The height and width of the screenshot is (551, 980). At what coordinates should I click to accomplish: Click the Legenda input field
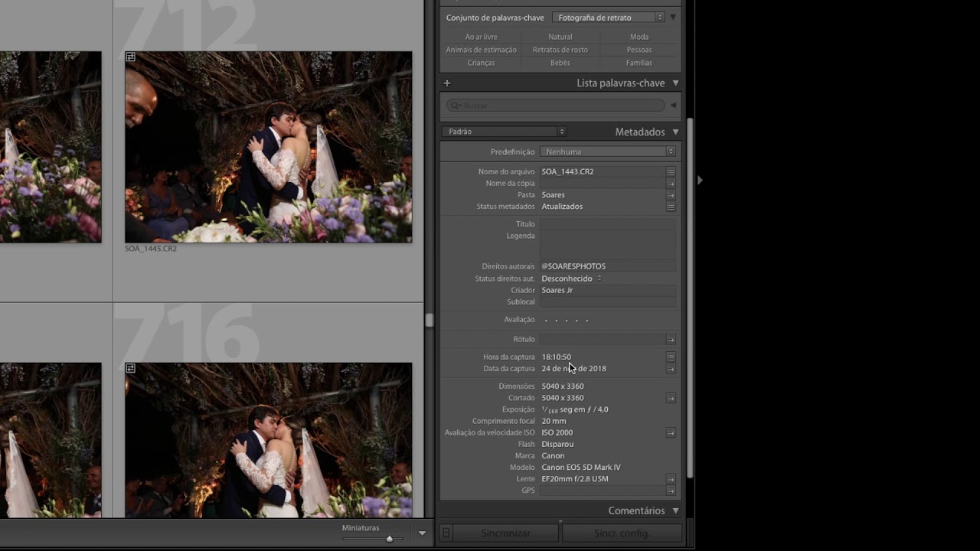[x=608, y=245]
